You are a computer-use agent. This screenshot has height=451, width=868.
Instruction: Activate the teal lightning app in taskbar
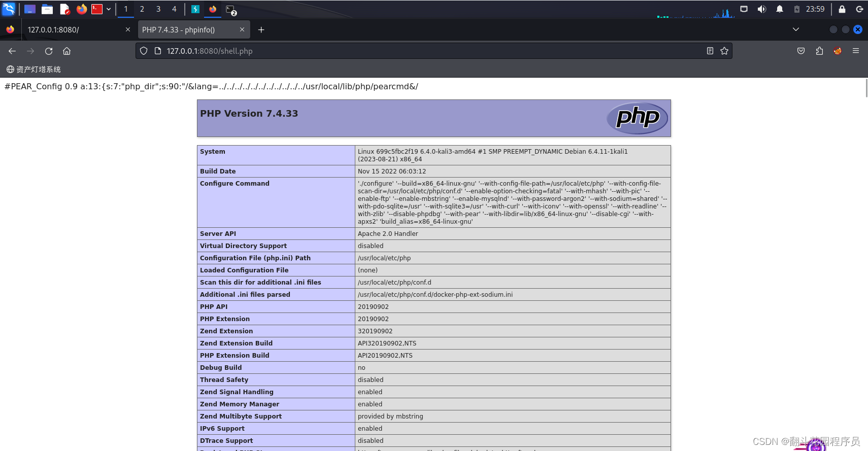[195, 9]
